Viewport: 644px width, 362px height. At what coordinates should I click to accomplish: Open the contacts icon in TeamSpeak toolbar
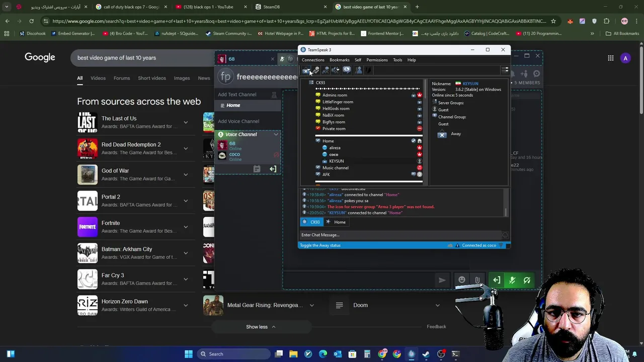[x=358, y=70]
